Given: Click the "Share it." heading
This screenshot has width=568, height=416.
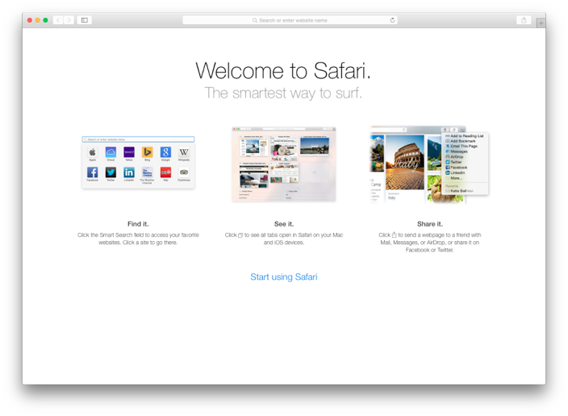Looking at the screenshot, I should pos(430,224).
